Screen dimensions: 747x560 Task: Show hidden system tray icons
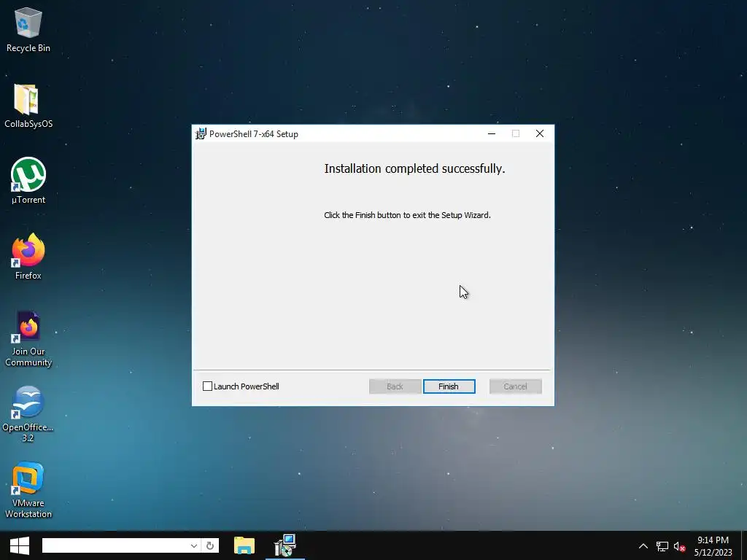tap(643, 546)
